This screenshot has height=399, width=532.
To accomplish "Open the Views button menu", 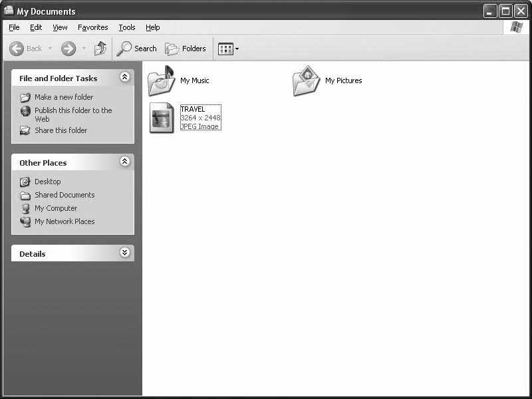I will [228, 49].
